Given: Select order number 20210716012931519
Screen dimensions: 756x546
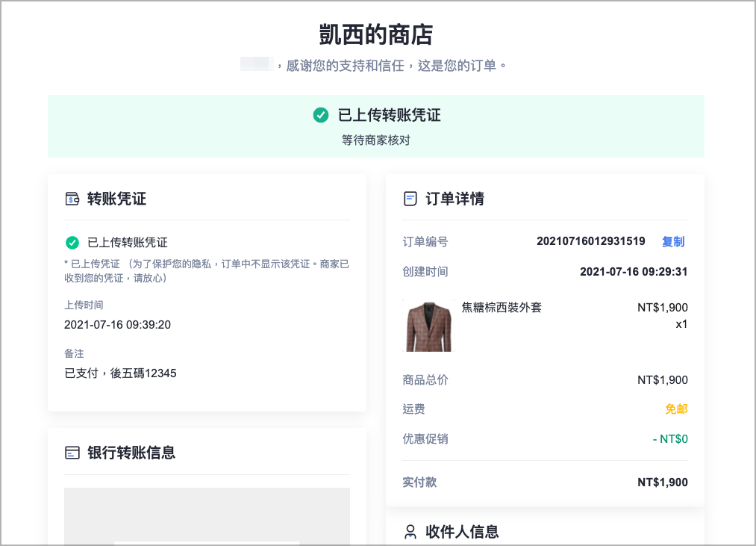Looking at the screenshot, I should pyautogui.click(x=590, y=241).
